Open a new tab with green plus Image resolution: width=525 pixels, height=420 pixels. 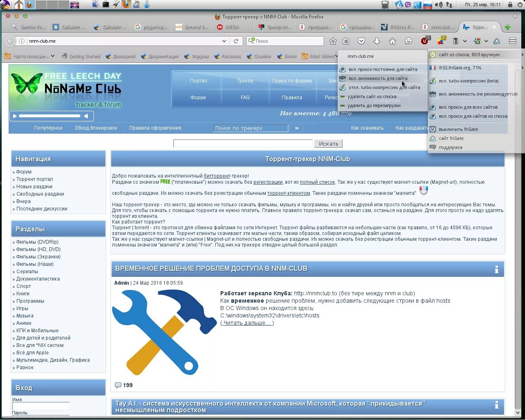(x=508, y=27)
